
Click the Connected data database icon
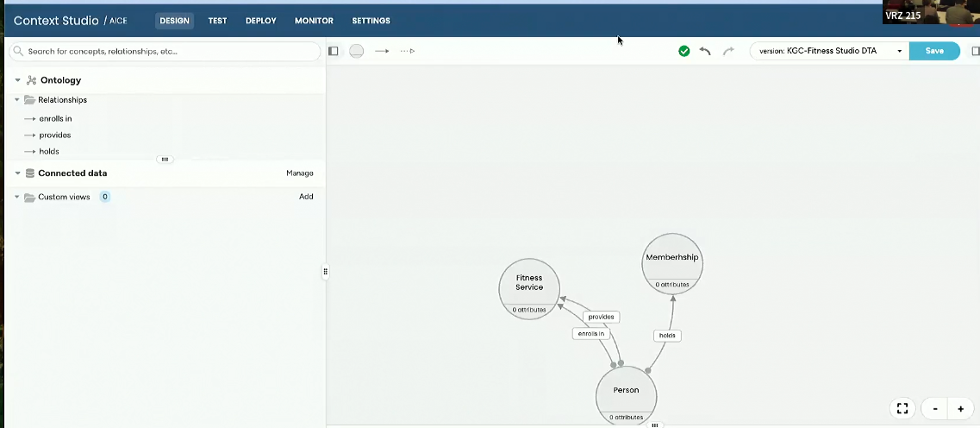click(29, 173)
